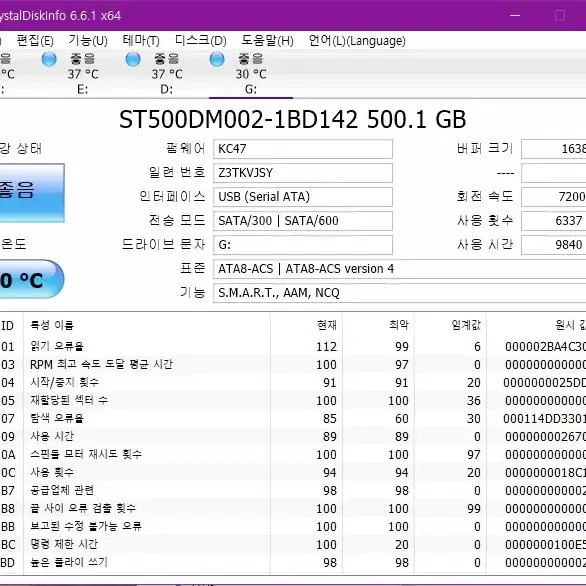Select the 끝 사이 오류 검출 횟수 row

pos(293,508)
